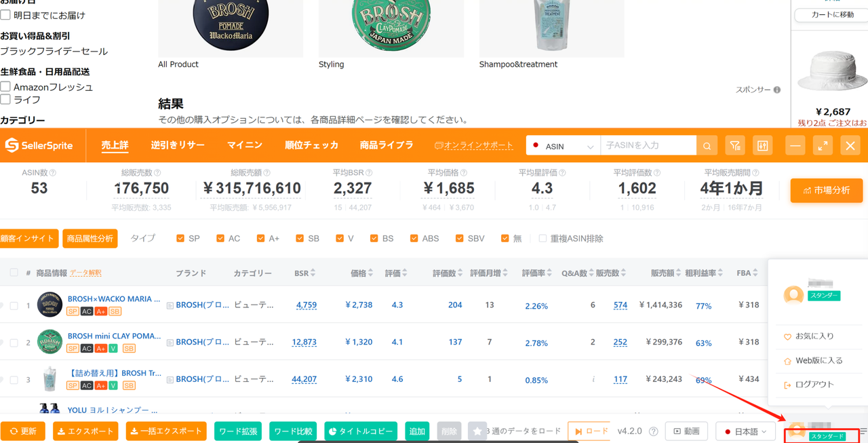The image size is (868, 443).
Task: Click the 商品属性分析 button
Action: point(90,239)
